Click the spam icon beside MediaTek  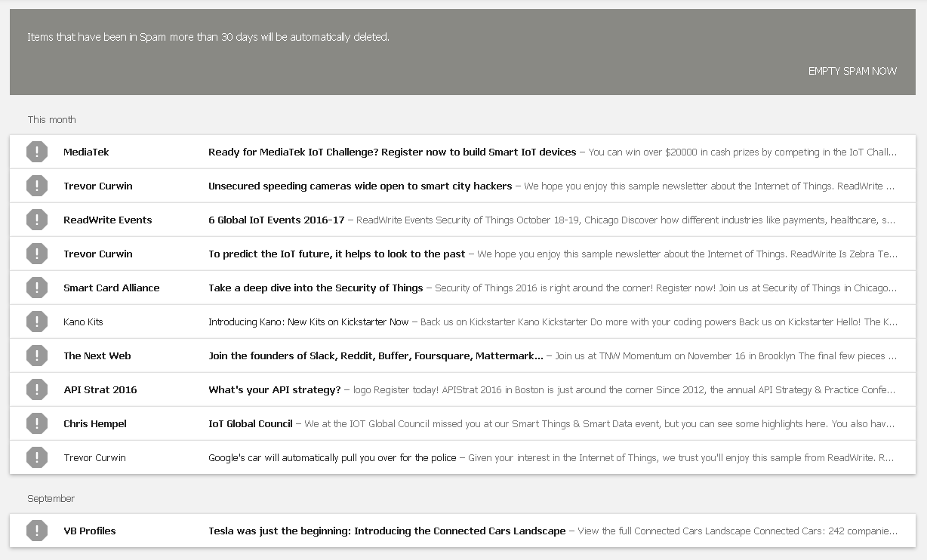36,152
